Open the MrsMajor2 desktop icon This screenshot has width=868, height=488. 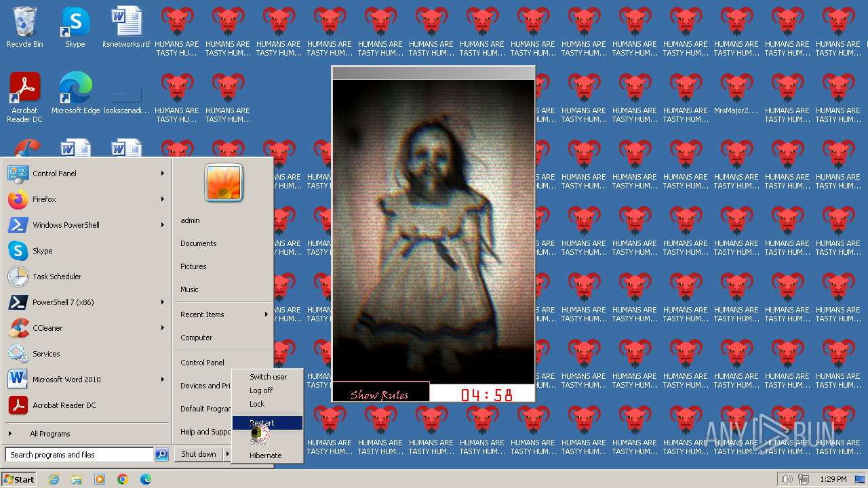pos(736,94)
